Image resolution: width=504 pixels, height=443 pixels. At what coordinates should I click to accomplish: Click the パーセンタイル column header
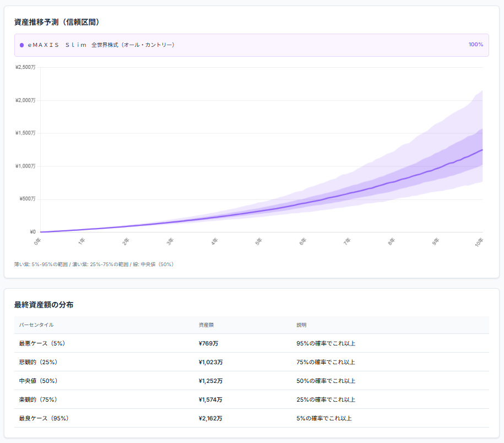(x=36, y=325)
